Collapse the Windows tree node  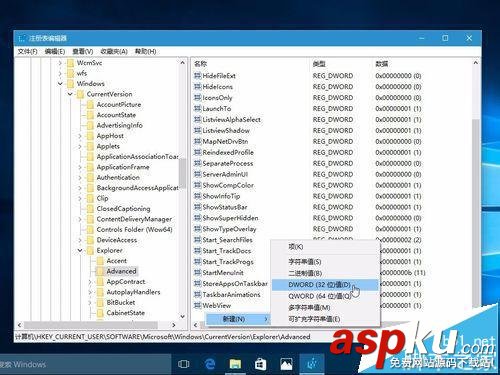tap(60, 84)
